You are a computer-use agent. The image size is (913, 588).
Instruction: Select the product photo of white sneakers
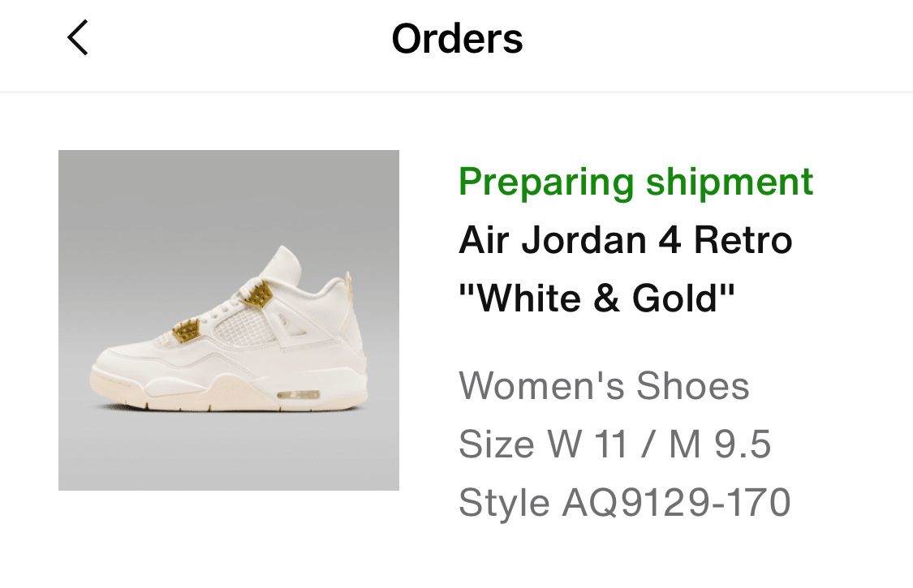point(229,320)
